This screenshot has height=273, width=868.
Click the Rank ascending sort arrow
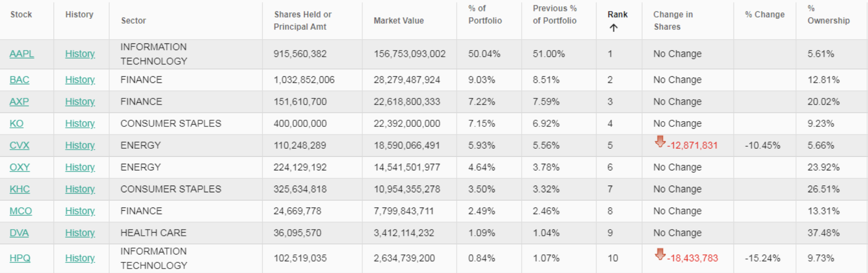tap(614, 28)
